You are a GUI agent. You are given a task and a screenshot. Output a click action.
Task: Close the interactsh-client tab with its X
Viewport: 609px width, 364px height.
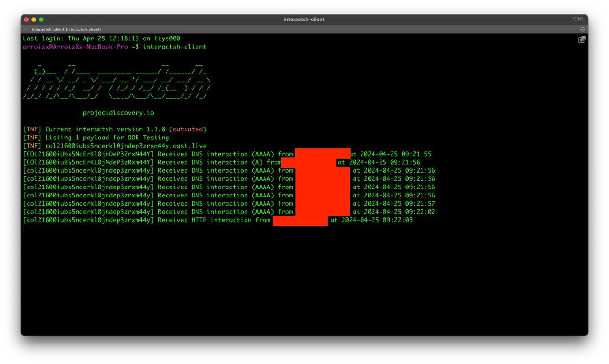tap(26, 30)
